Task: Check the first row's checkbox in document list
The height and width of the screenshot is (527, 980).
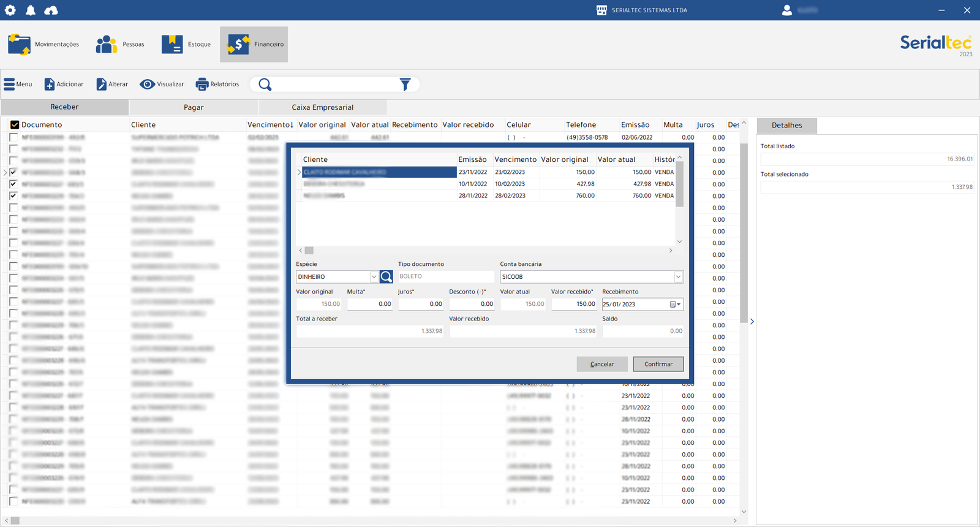Action: click(13, 137)
